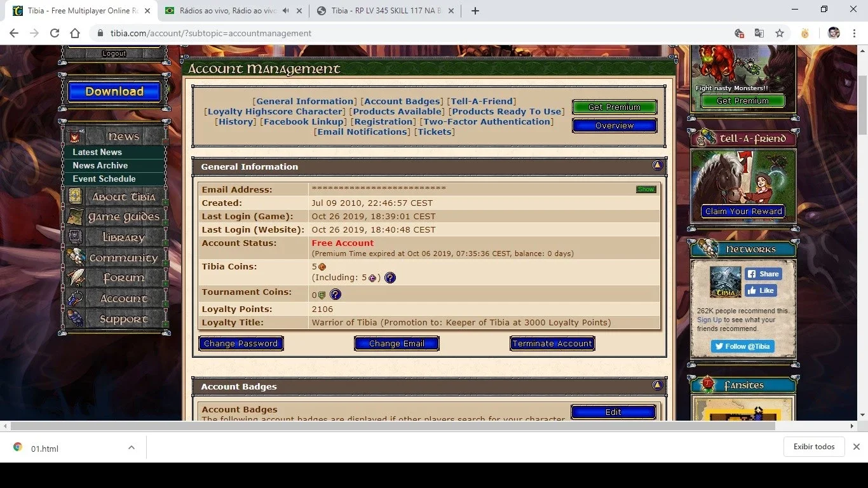The image size is (868, 488).
Task: Switch to the RP LV 345 tab
Action: pyautogui.click(x=385, y=11)
